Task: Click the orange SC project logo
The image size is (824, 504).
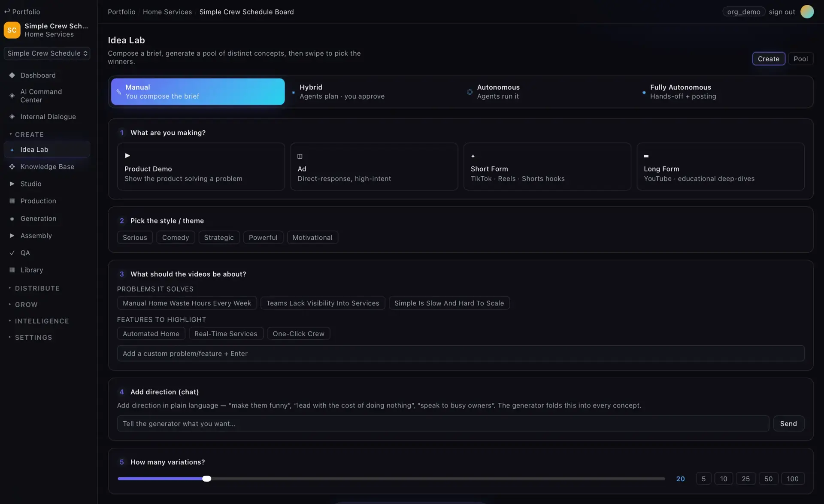Action: click(12, 30)
